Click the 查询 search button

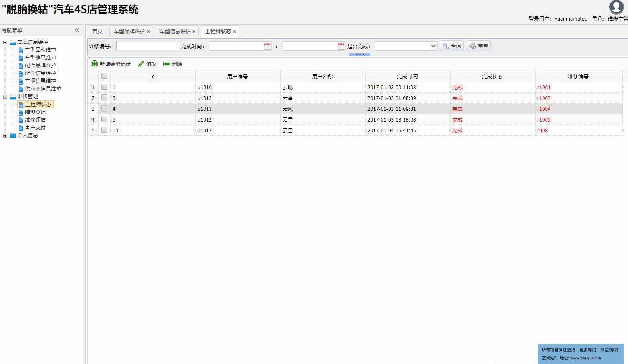point(452,46)
